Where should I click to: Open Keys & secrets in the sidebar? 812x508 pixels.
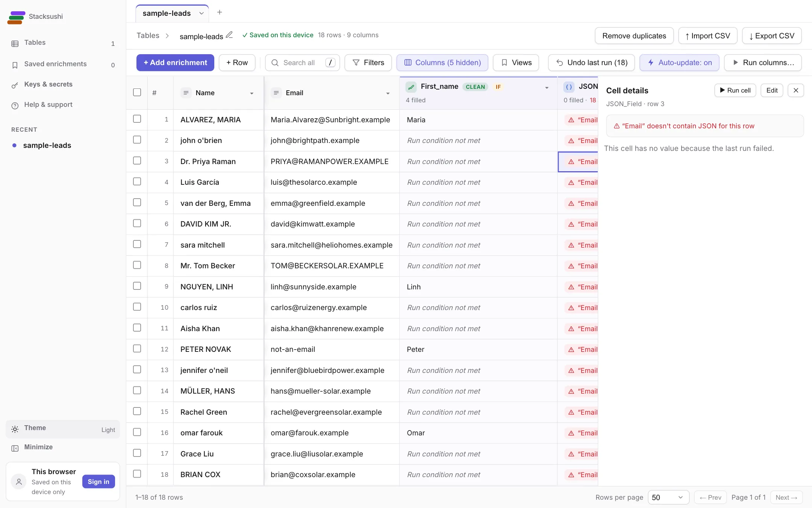coord(63,85)
